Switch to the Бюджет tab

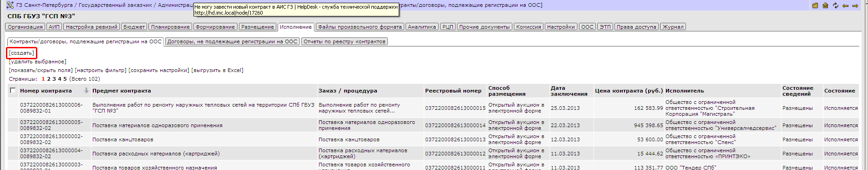(x=134, y=27)
